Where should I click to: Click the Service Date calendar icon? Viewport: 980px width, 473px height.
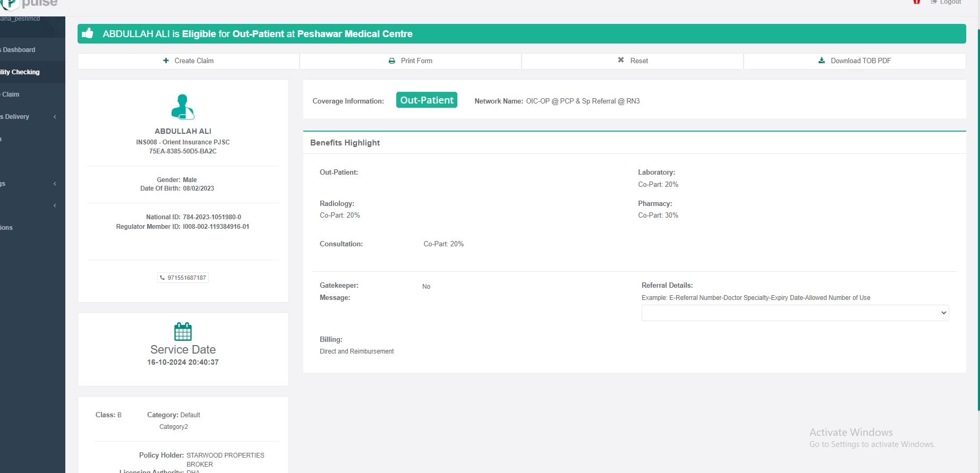[183, 332]
